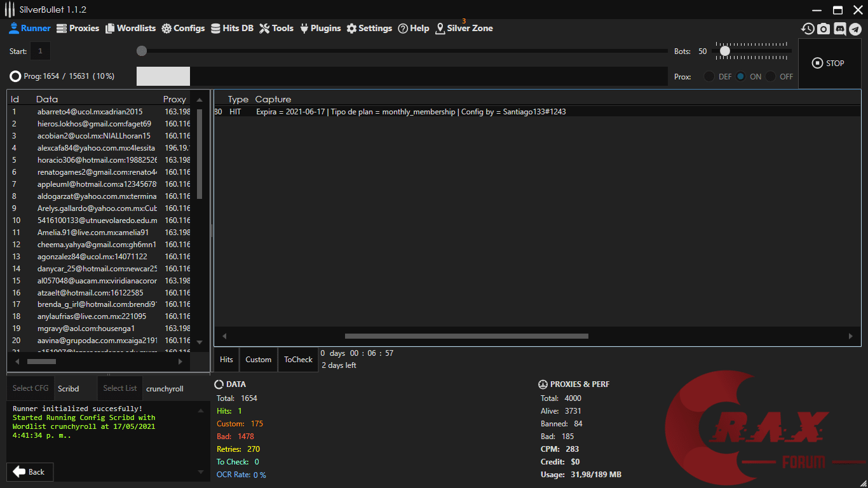
Task: Click the data list scroll-up arrow
Action: [x=200, y=100]
